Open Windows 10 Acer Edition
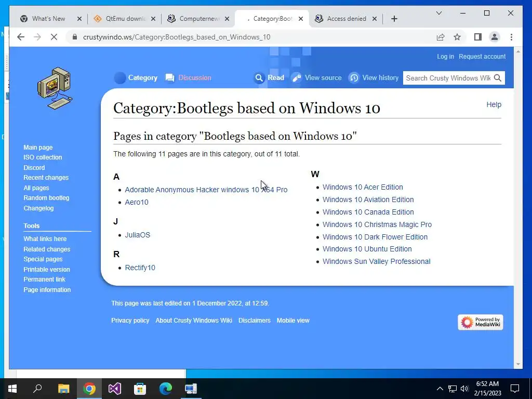The height and width of the screenshot is (399, 532). (363, 187)
